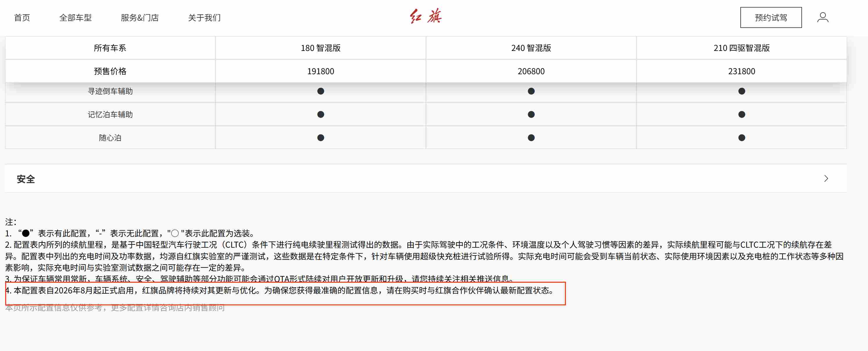Click the 安全 section title
Viewport: 868px width, 351px height.
(x=26, y=179)
